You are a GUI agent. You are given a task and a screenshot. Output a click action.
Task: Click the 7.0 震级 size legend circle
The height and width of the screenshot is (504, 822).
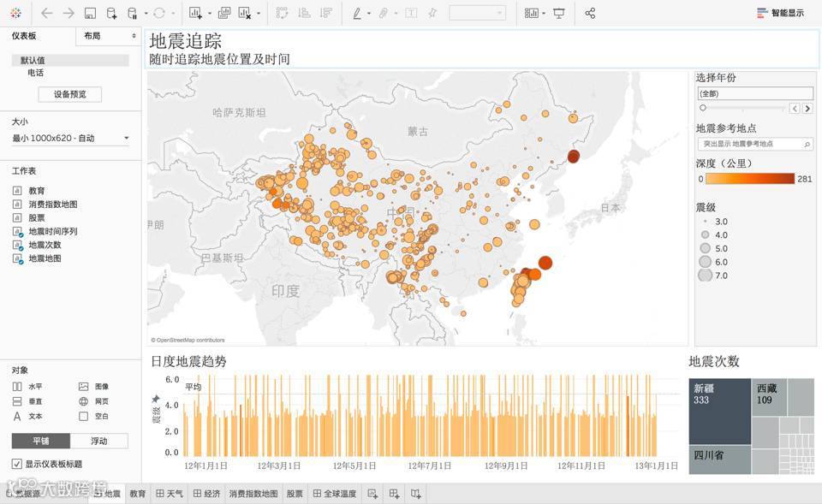tap(705, 275)
